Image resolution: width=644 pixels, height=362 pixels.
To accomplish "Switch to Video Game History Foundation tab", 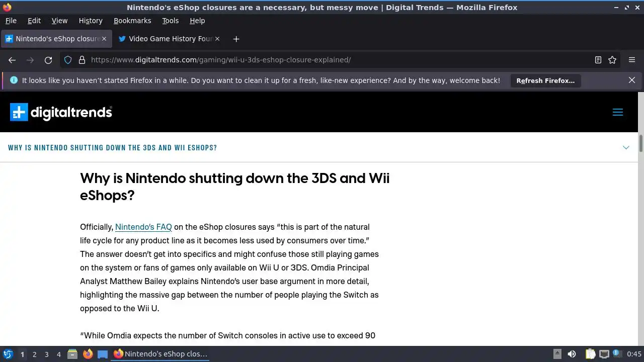I will [x=170, y=39].
